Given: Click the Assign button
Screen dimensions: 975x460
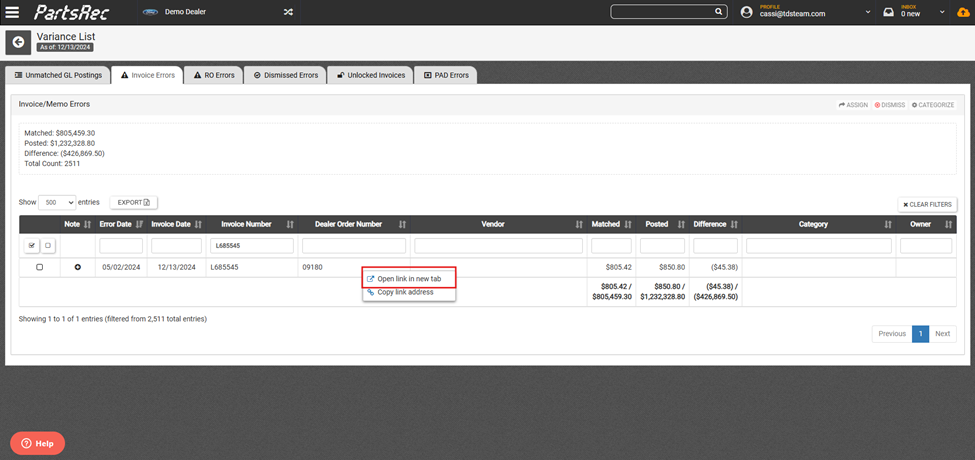Looking at the screenshot, I should (x=853, y=105).
